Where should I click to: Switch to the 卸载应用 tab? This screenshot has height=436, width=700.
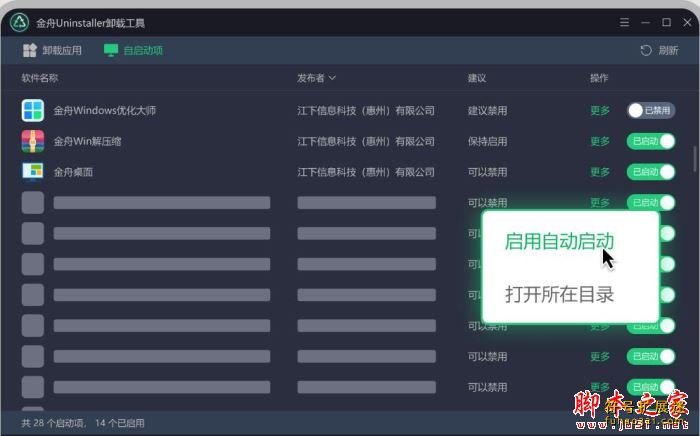pyautogui.click(x=52, y=50)
